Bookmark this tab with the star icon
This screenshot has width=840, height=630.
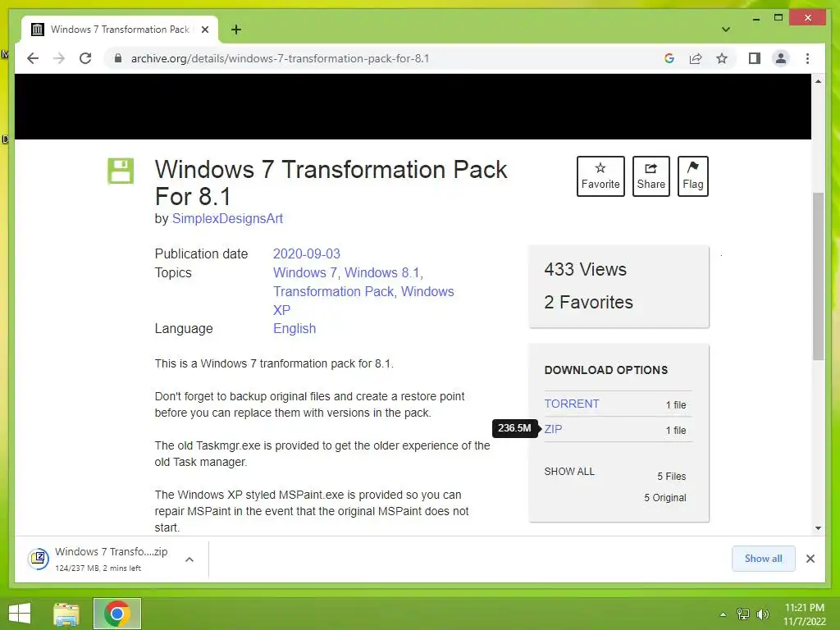(722, 58)
